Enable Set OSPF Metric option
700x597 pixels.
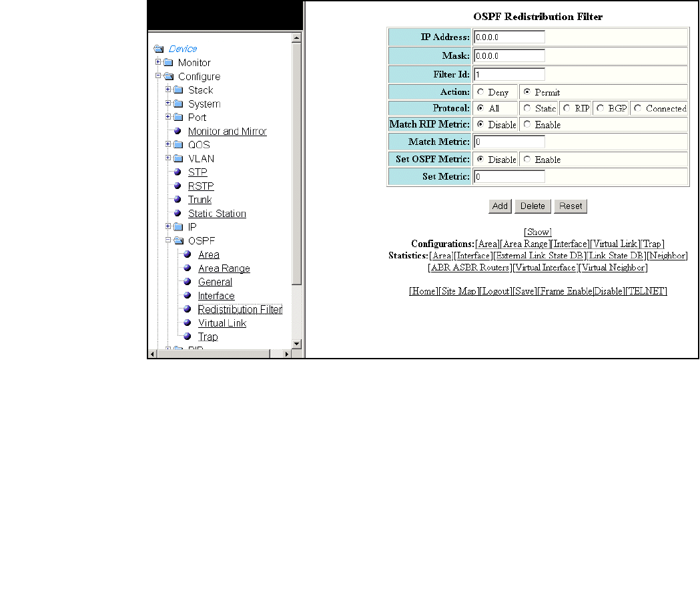tap(527, 159)
